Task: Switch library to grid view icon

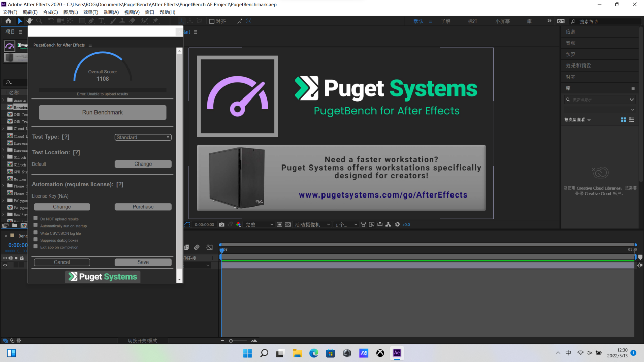Action: point(624,120)
